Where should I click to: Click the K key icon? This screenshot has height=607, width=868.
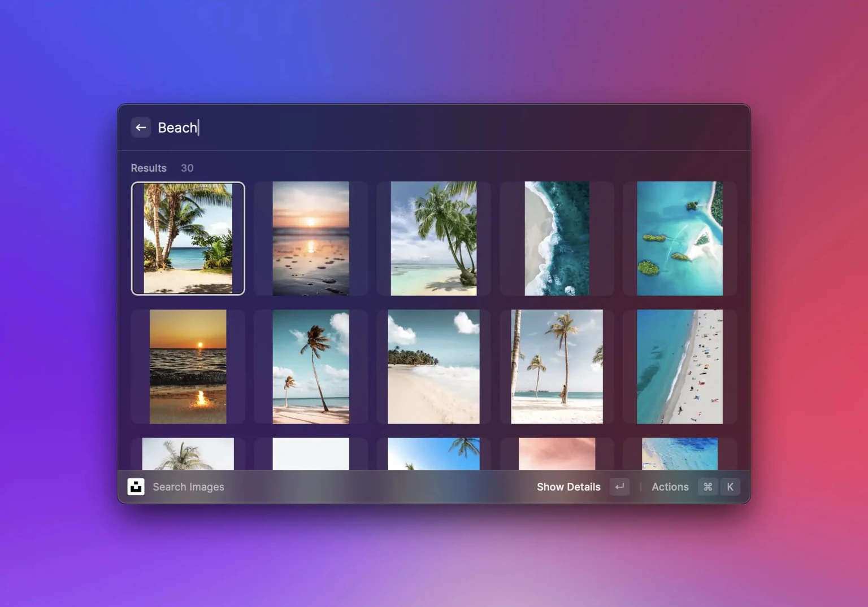[730, 487]
